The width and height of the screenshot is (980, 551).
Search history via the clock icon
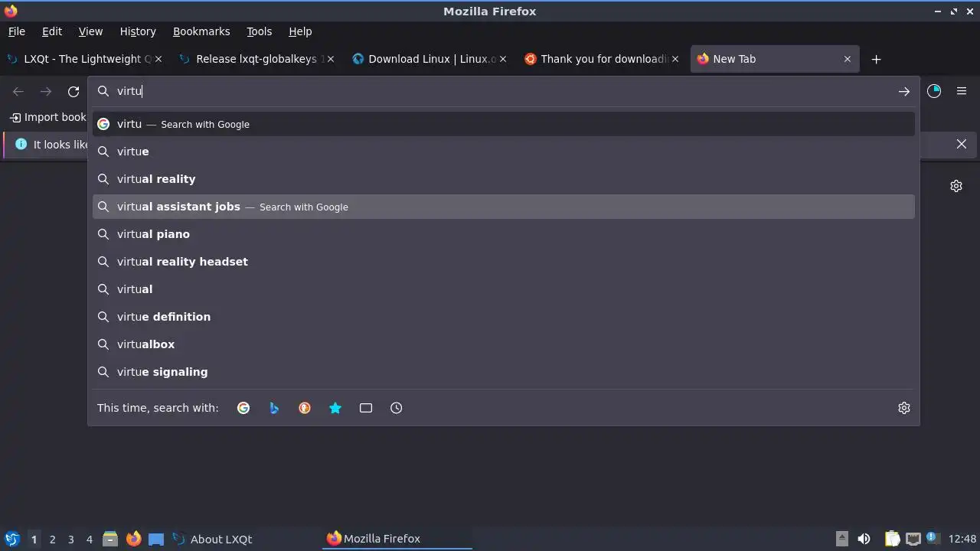click(x=397, y=408)
